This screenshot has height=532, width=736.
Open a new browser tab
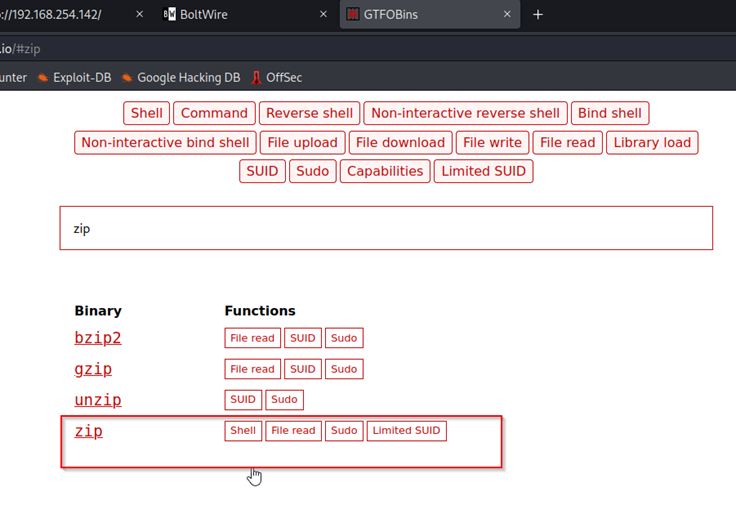pos(538,15)
